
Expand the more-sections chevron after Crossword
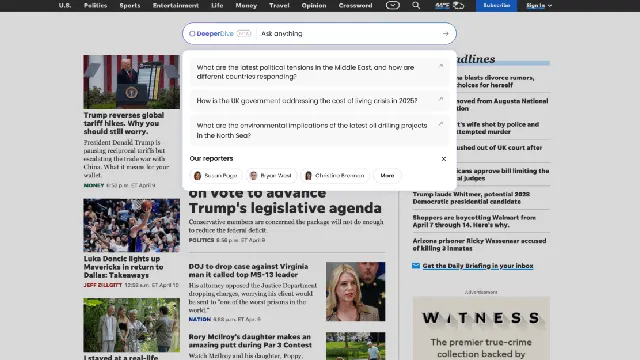coord(393,5)
